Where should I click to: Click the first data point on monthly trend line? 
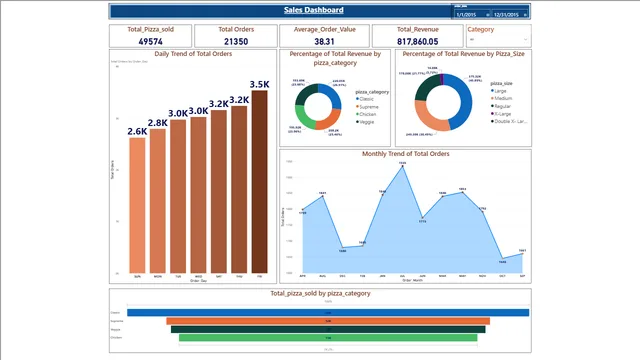point(302,210)
